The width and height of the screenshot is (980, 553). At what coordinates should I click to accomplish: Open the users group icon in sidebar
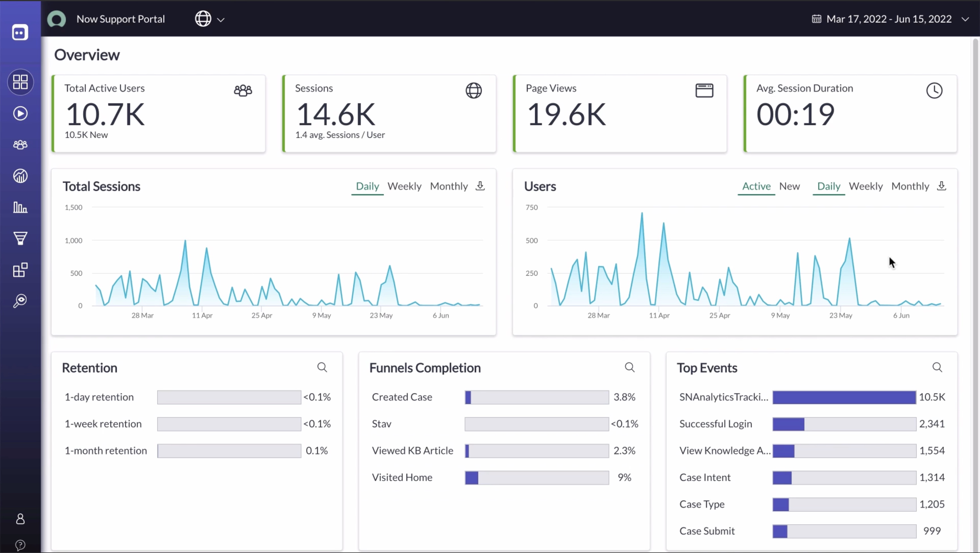coord(20,145)
